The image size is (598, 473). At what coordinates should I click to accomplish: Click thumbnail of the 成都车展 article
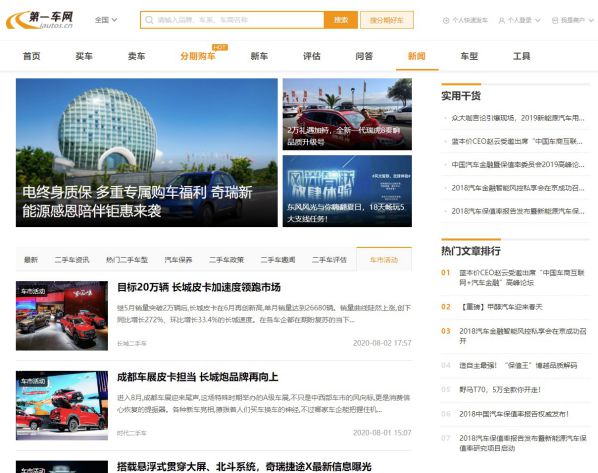click(62, 405)
